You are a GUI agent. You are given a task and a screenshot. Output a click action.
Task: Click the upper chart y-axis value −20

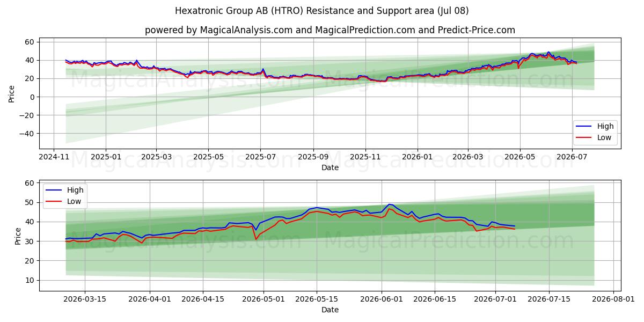pos(27,115)
